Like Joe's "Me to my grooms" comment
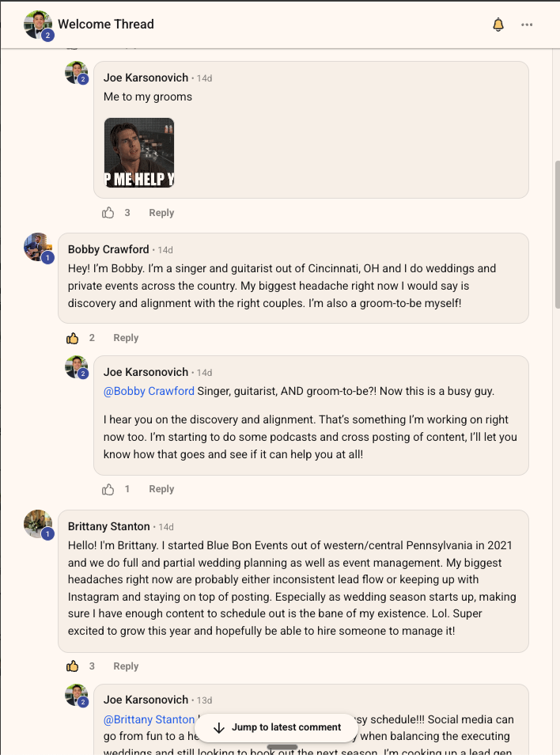This screenshot has width=560, height=755. [x=108, y=213]
